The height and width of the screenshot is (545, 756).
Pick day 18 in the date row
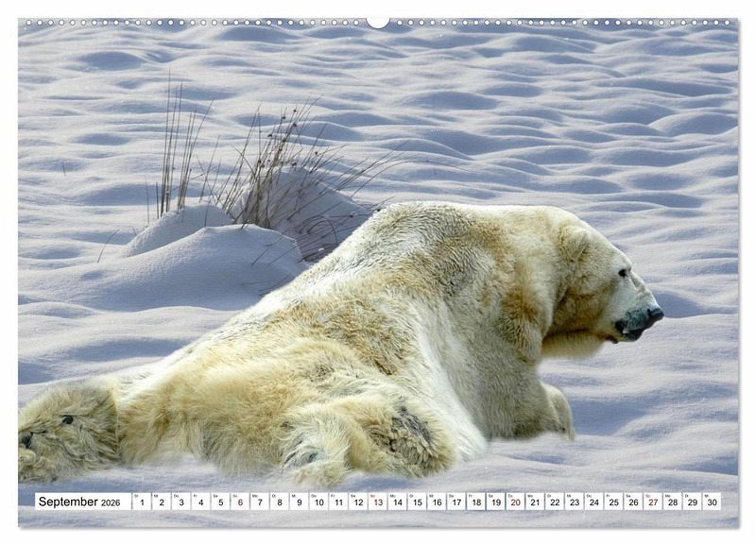[476, 502]
